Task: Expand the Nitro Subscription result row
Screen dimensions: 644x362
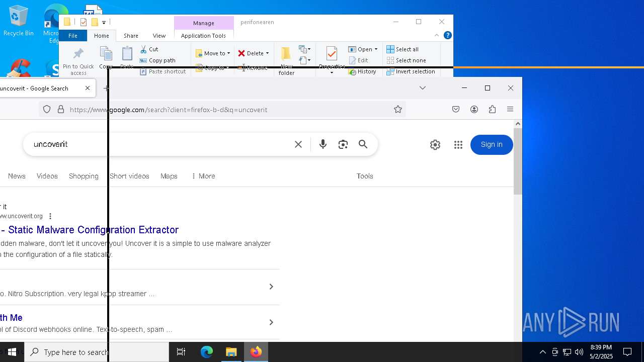Action: (271, 287)
